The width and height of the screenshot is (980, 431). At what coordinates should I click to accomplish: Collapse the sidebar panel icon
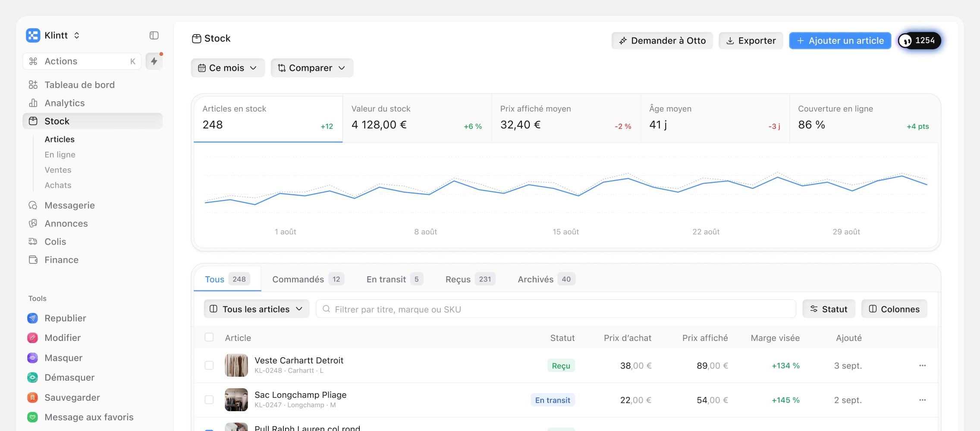pos(154,35)
